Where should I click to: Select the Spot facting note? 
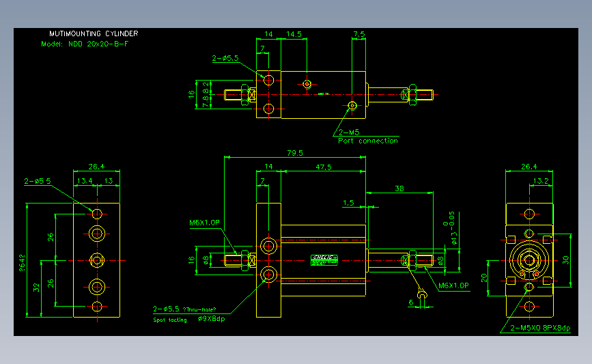pyautogui.click(x=170, y=320)
